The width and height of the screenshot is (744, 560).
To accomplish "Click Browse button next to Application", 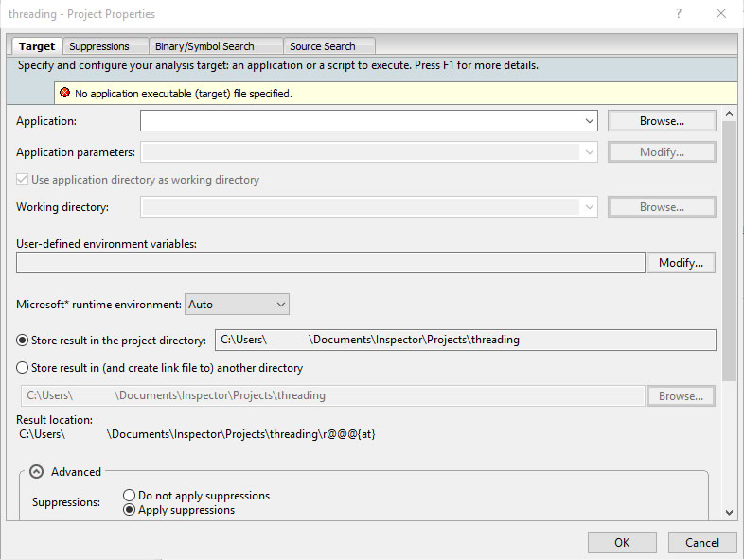I will 661,121.
